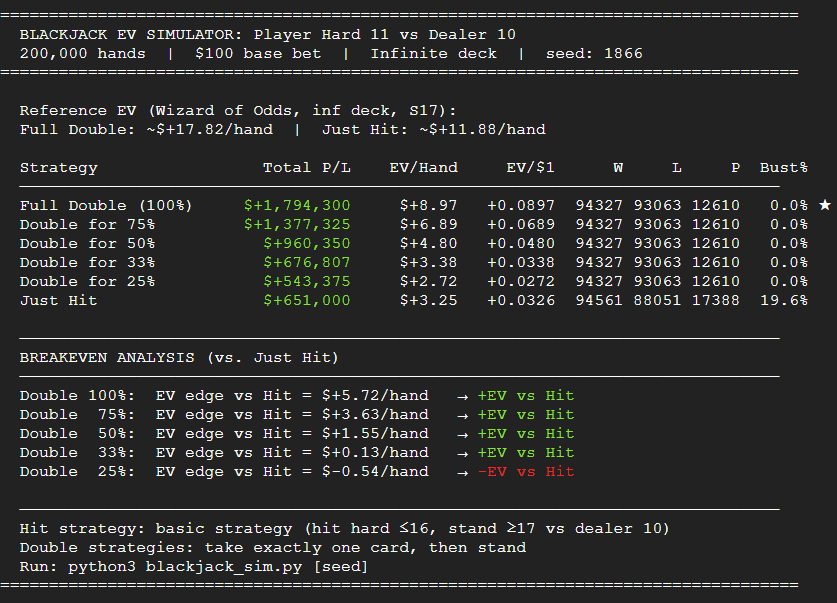Click the EV/Hand value '$+8.97'
This screenshot has height=603, width=837.
[429, 205]
